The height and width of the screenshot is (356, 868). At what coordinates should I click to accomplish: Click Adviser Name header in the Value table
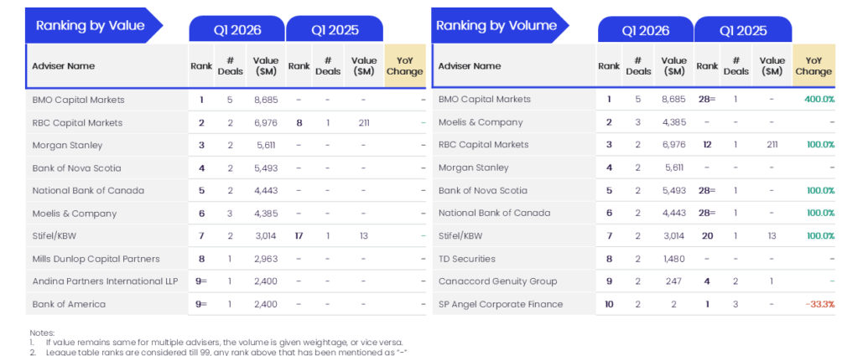(x=64, y=66)
